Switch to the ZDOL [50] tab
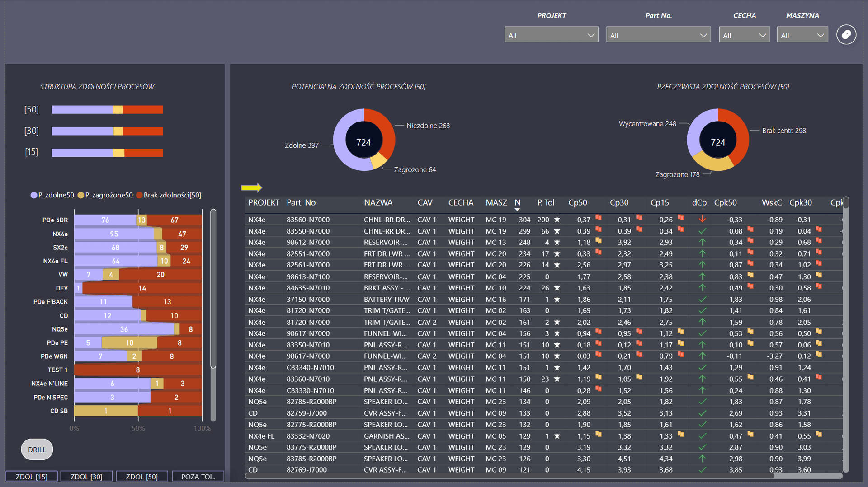 [x=142, y=477]
